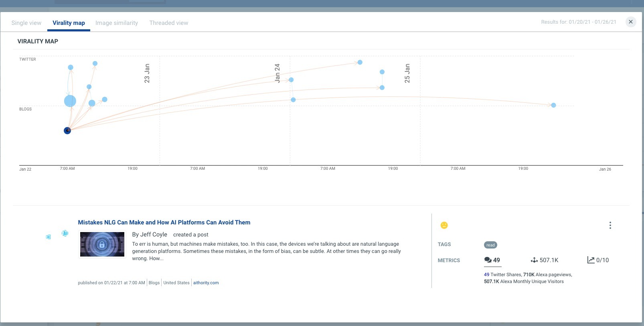This screenshot has width=644, height=326.
Task: Click the article's lock image thumbnail
Action: click(x=102, y=244)
